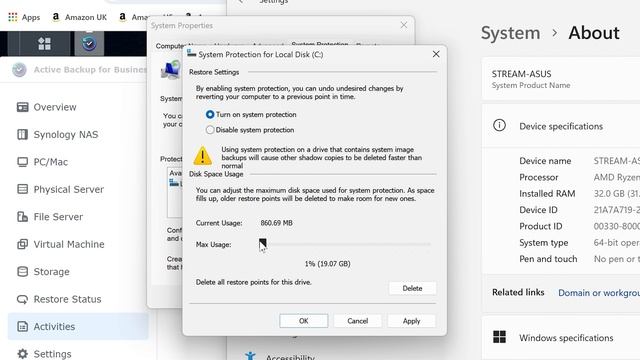Click the Max Usage slider handle
This screenshot has height=360, width=640.
pyautogui.click(x=262, y=244)
